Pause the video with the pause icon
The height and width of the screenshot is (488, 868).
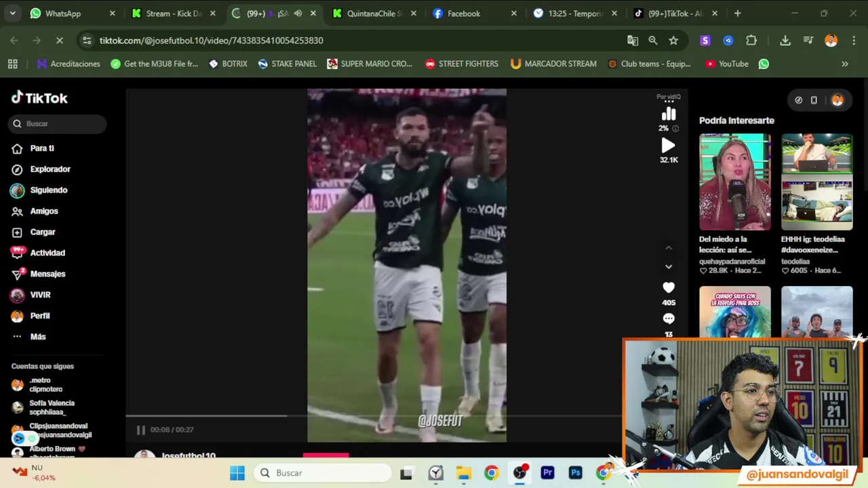click(x=140, y=430)
